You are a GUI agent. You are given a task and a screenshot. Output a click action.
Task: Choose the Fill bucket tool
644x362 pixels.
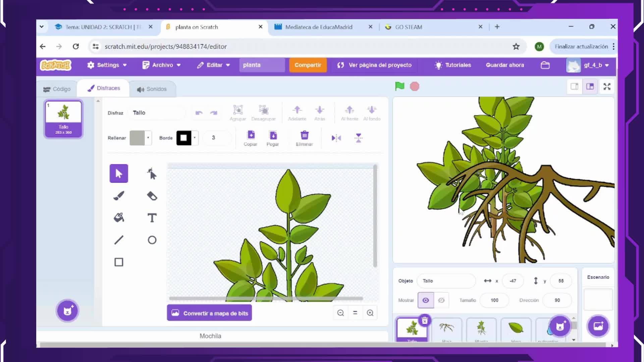119,218
